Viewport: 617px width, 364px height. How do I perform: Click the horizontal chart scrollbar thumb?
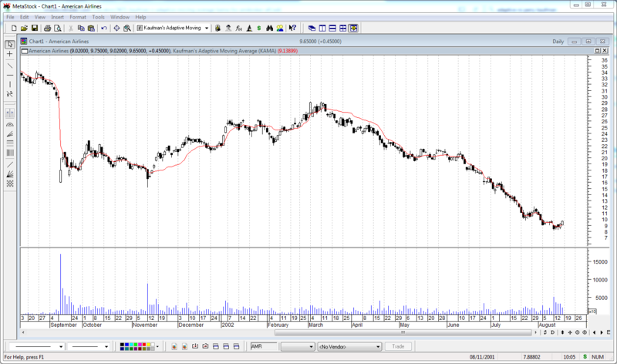pos(403,332)
